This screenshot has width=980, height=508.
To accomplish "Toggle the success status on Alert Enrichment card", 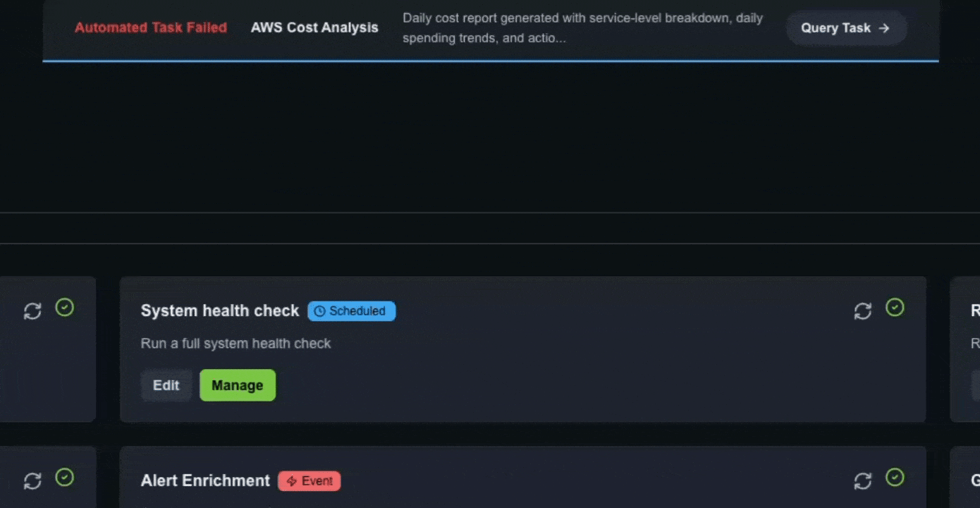I will click(x=895, y=478).
